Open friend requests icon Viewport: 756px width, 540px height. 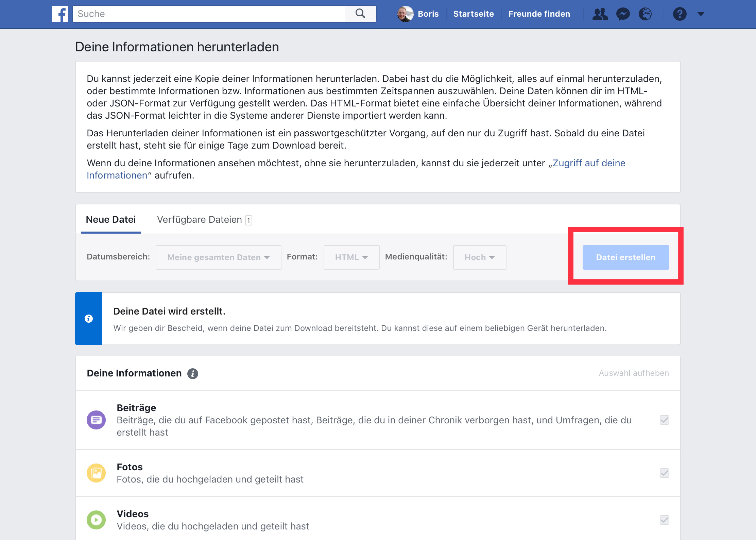pos(600,14)
